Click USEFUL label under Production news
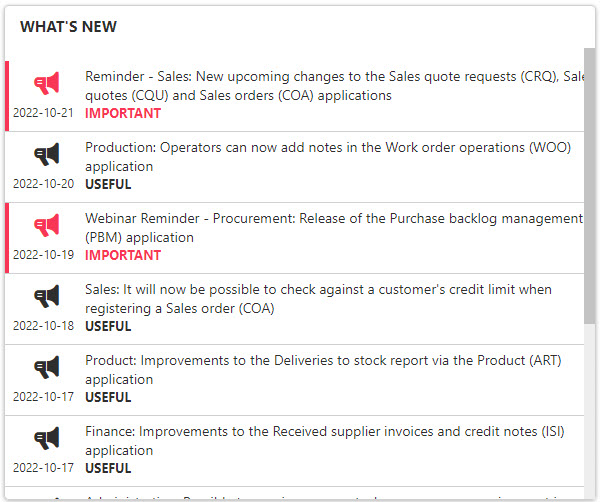Screen dimensions: 600x502 [108, 184]
